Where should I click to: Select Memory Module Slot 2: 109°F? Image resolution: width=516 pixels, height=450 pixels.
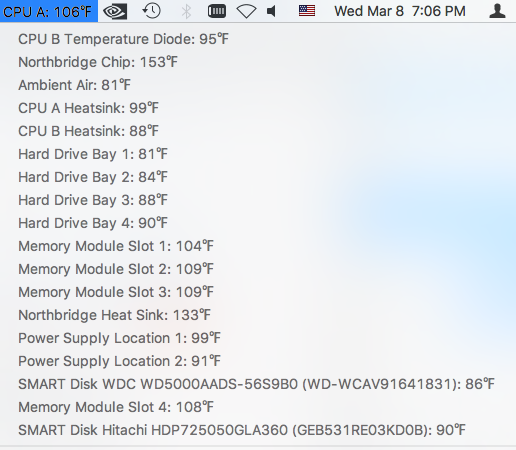pyautogui.click(x=258, y=269)
